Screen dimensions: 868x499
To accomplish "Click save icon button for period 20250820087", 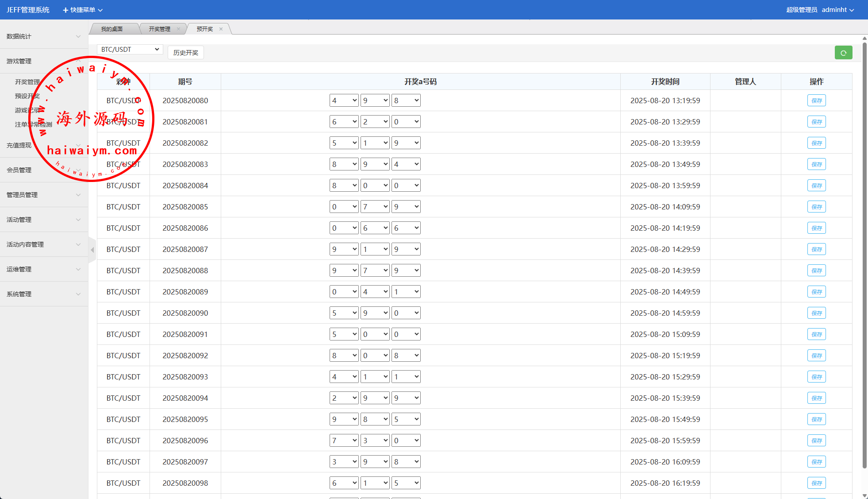I will pyautogui.click(x=816, y=249).
